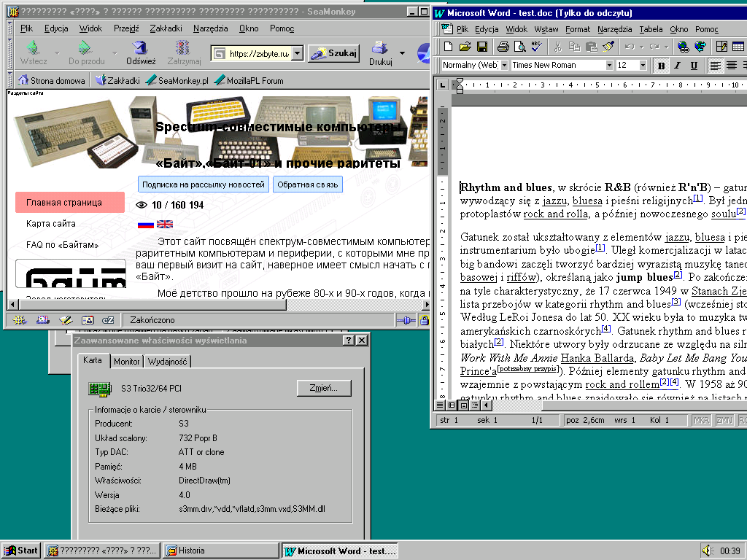747x560 pixels.
Task: Click the online/offline plug icon in SeaMonkey
Action: pos(406,321)
